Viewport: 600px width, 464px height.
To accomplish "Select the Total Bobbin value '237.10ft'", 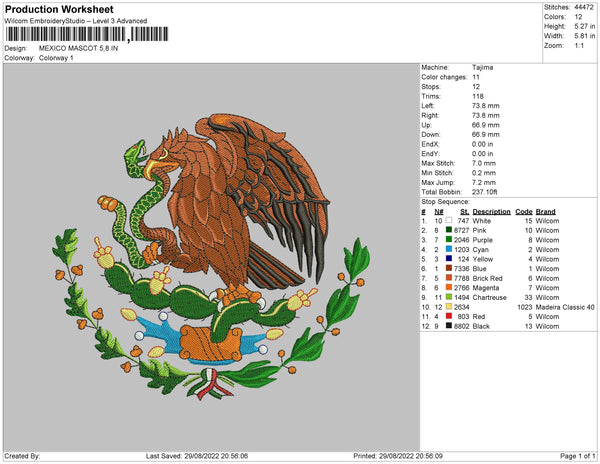I will 484,192.
